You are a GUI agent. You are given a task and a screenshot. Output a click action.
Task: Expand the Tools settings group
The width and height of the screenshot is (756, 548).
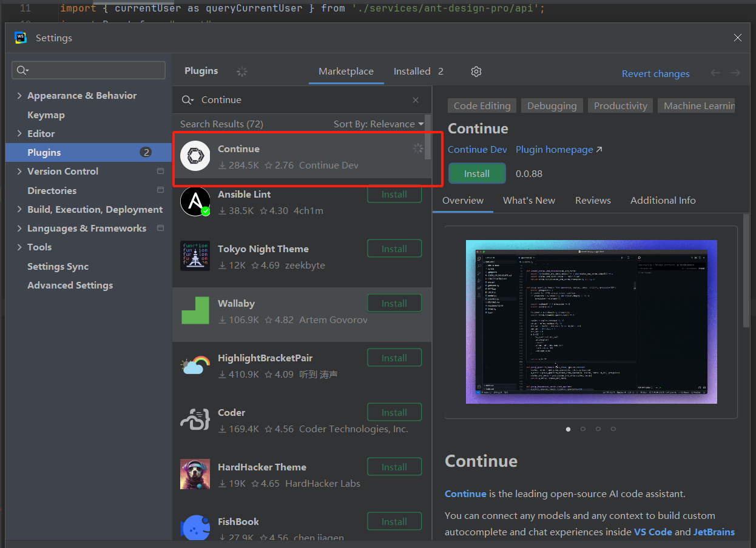tap(19, 247)
